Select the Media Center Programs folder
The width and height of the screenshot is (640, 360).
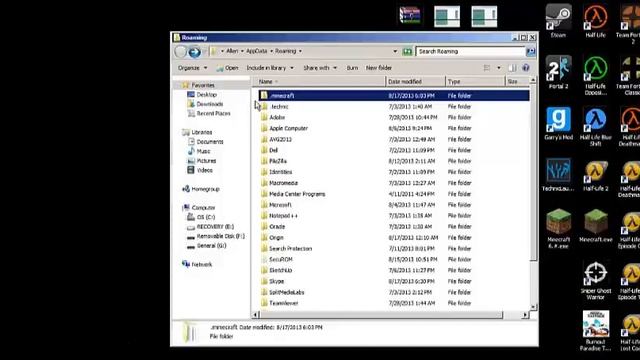click(394, 194)
